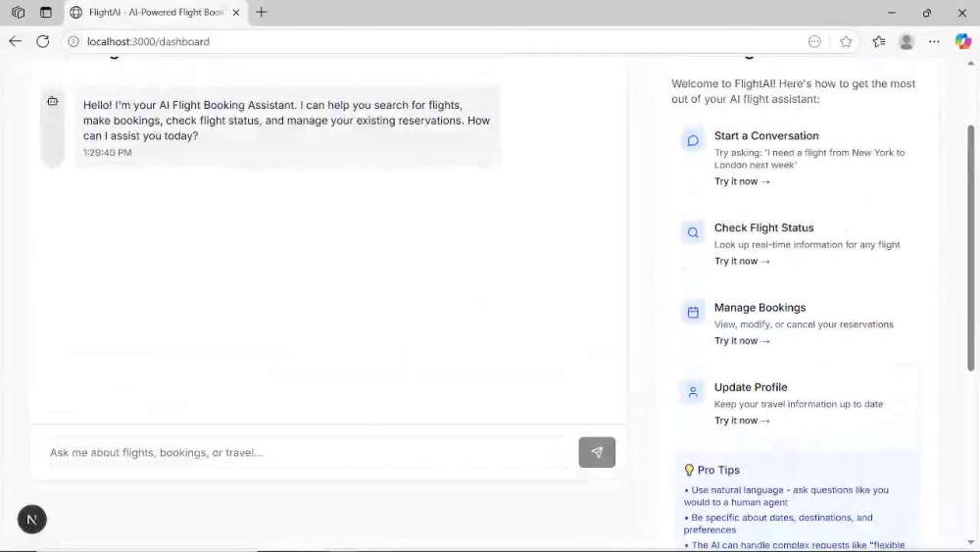Click the Check Flight Status magnifier icon
Viewport: 980px width, 552px height.
[x=693, y=232]
